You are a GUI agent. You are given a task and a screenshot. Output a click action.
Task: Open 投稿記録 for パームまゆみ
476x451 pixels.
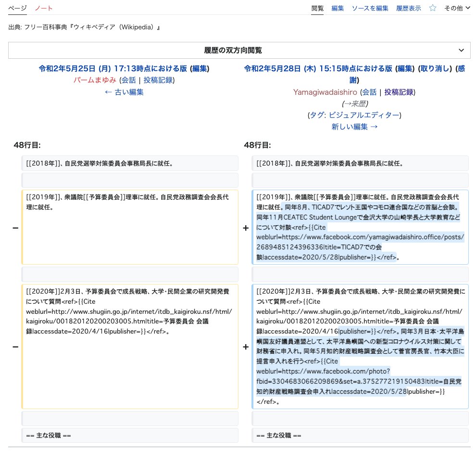[158, 80]
